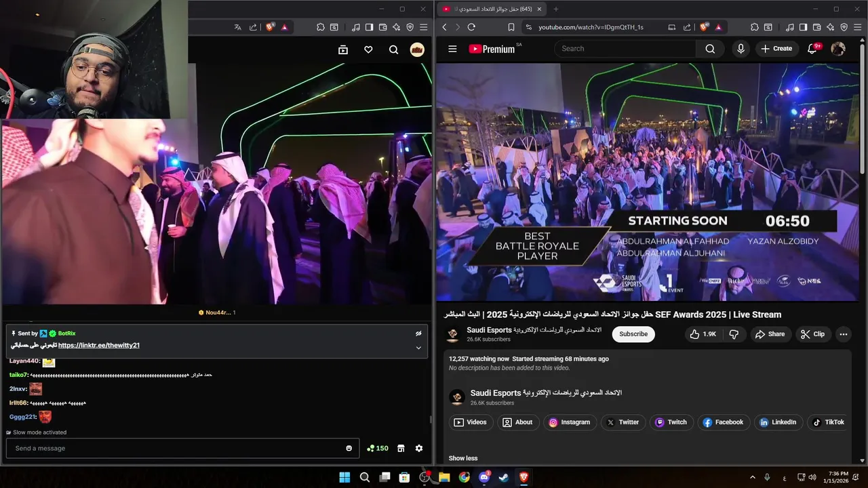This screenshot has height=488, width=868.
Task: Open Brave VPN shield icon in right browser
Action: [844, 27]
